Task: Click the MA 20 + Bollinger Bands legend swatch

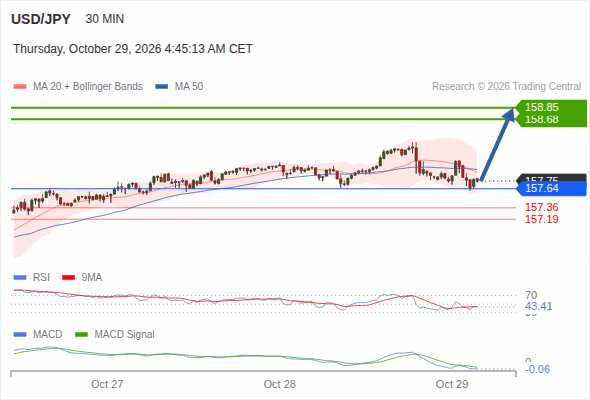Action: coord(20,87)
